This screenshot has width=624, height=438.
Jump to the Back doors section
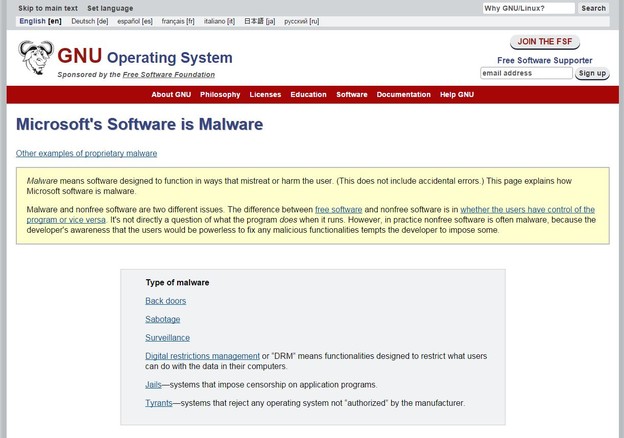(x=166, y=301)
